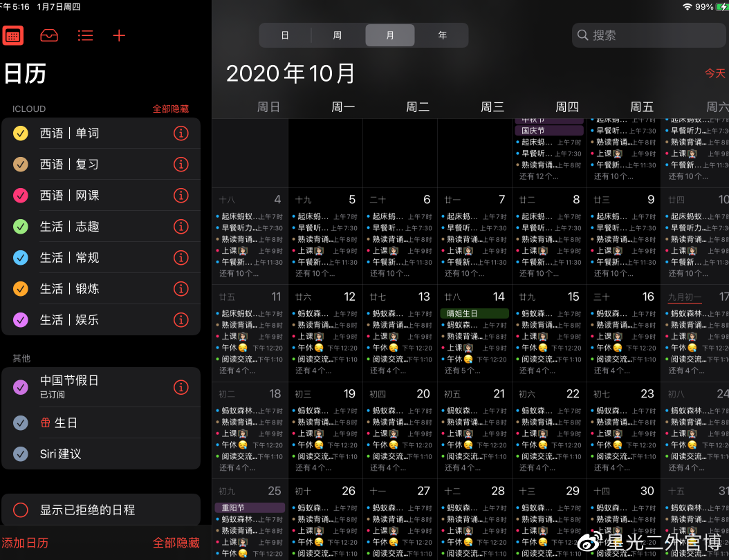The height and width of the screenshot is (560, 729).
Task: Expand 还有 5 个 on October 14
Action: pos(462,371)
